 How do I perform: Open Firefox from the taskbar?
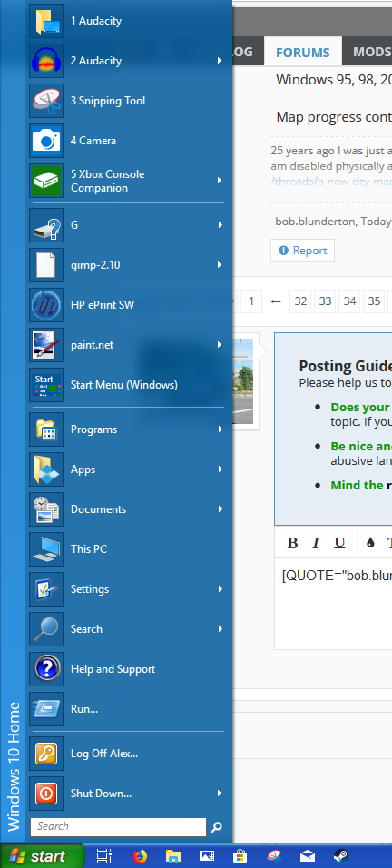coord(141,856)
